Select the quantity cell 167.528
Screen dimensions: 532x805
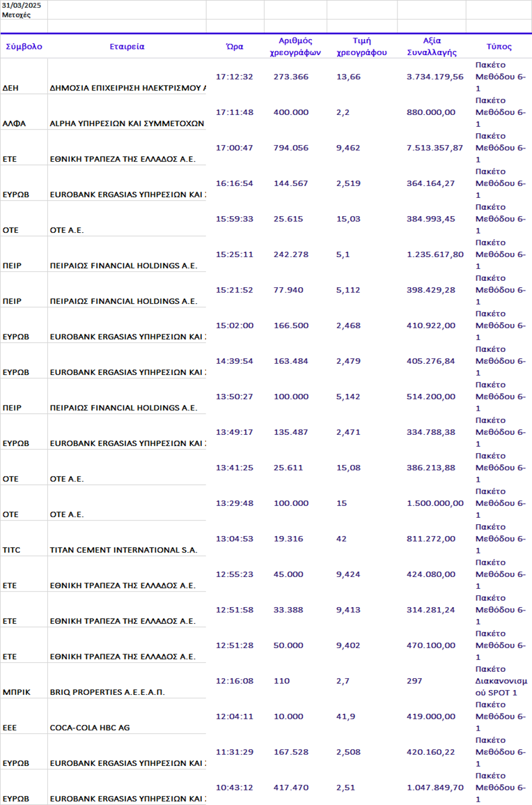click(x=291, y=751)
